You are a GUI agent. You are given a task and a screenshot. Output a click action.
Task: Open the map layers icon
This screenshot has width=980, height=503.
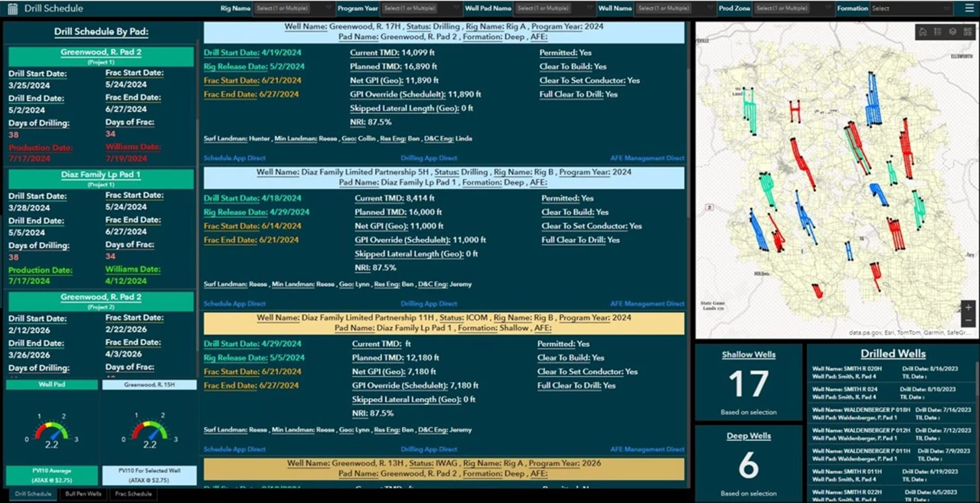952,32
